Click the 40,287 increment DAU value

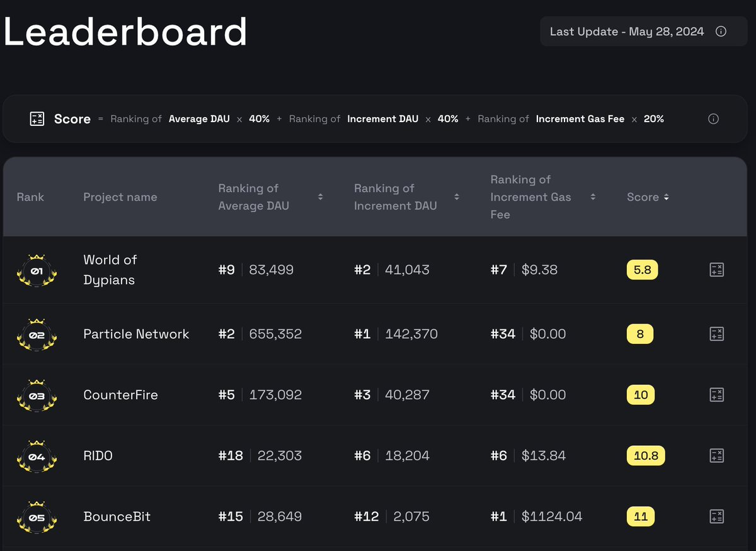(407, 395)
